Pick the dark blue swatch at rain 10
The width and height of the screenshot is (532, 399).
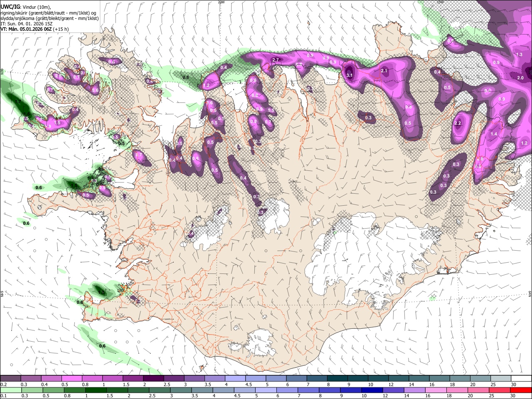click(x=372, y=390)
